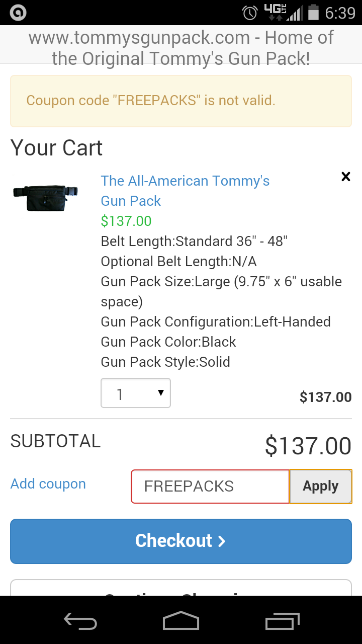The image size is (362, 644).
Task: Tap the Android back navigation icon
Action: [80, 621]
